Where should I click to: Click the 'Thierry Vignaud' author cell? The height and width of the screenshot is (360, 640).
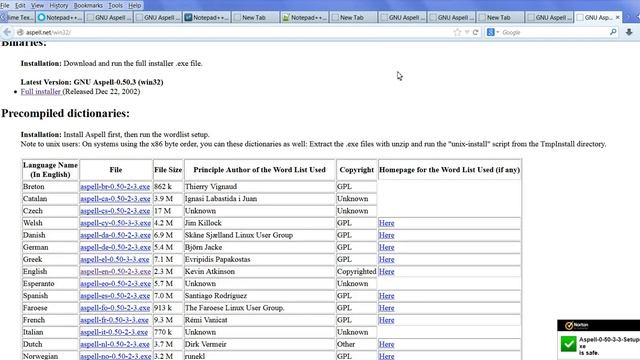click(260, 187)
